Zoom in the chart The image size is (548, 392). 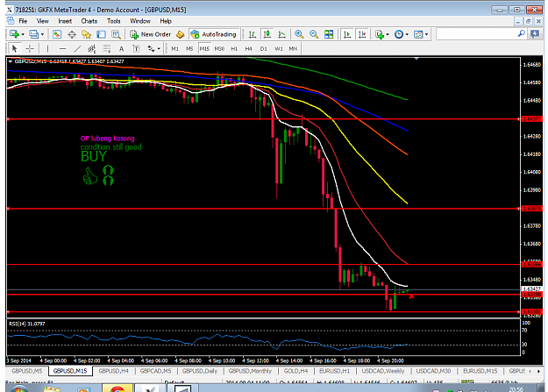pyautogui.click(x=299, y=34)
